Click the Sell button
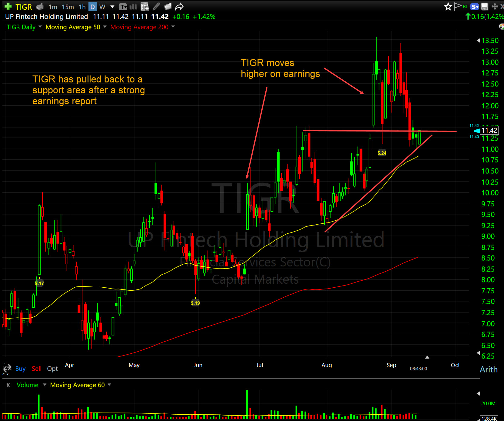Image resolution: width=504 pixels, height=421 pixels. (x=37, y=369)
